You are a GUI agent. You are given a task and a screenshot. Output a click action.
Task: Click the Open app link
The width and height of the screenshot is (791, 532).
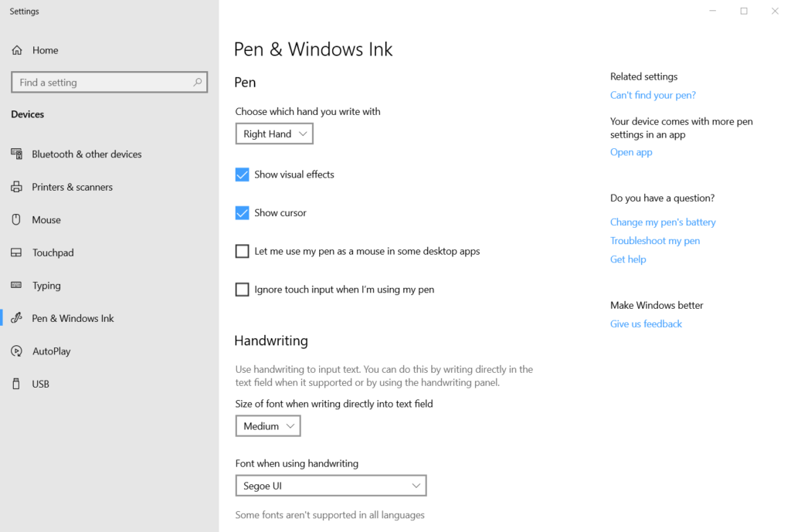[x=631, y=152]
